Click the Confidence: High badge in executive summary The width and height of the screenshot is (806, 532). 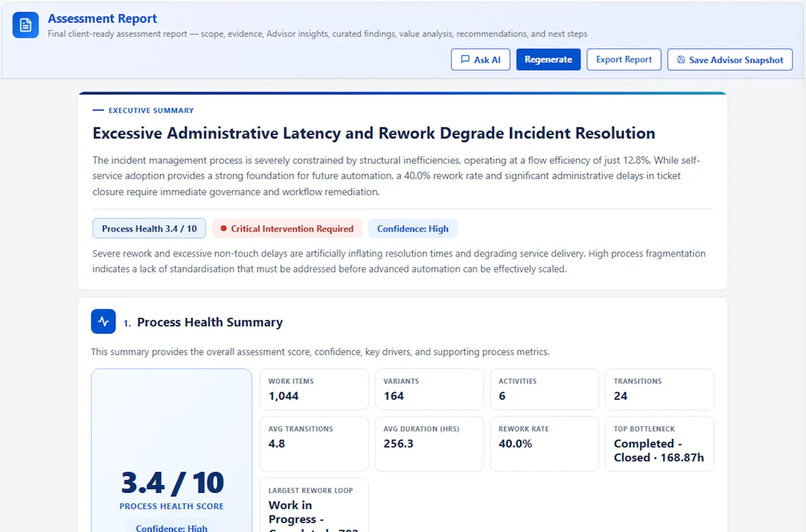coord(412,228)
